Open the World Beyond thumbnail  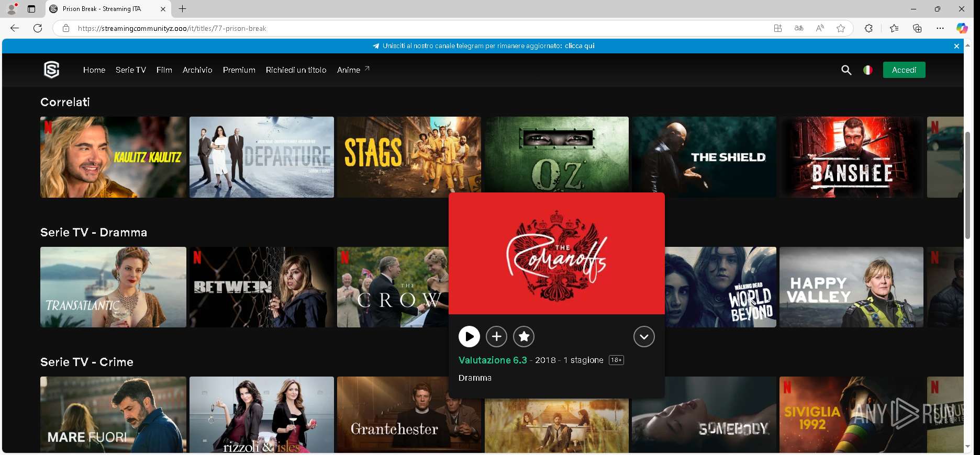721,287
